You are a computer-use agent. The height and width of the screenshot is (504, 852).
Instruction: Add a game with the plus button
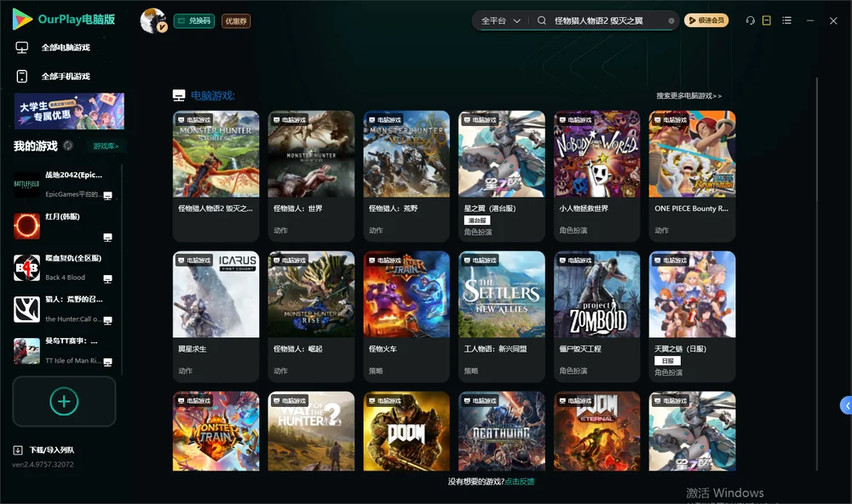coord(64,401)
